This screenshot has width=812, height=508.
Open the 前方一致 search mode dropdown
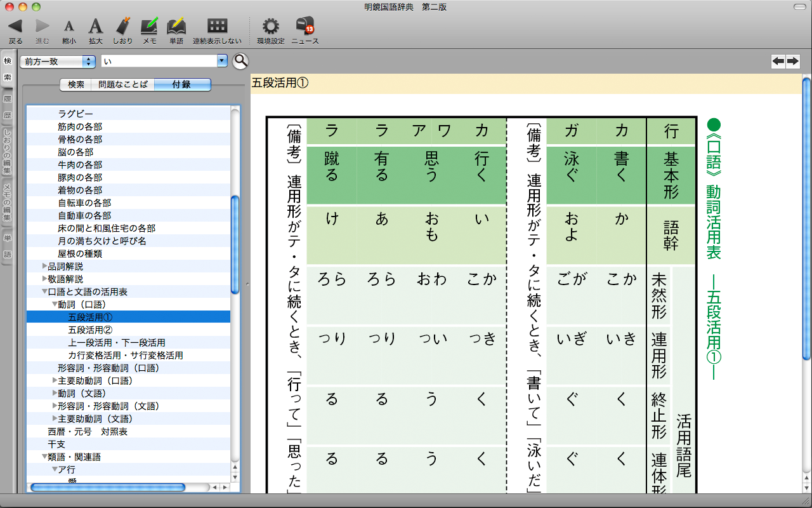(57, 62)
